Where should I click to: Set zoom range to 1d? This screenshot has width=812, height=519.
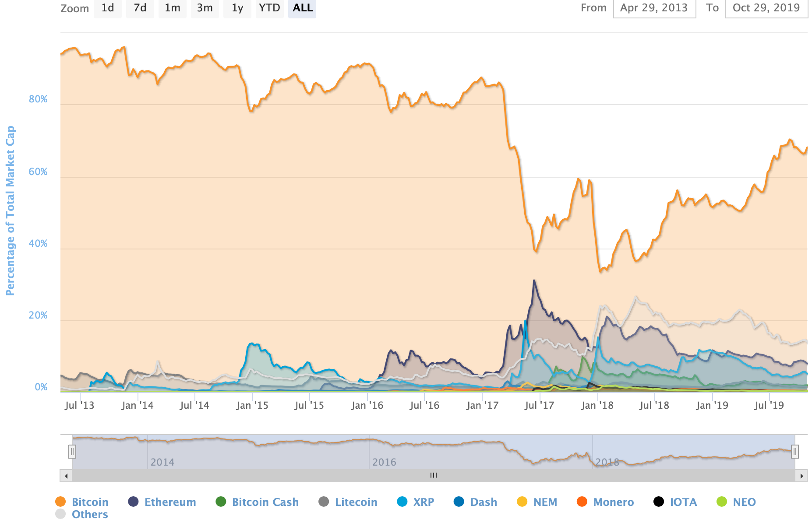108,8
